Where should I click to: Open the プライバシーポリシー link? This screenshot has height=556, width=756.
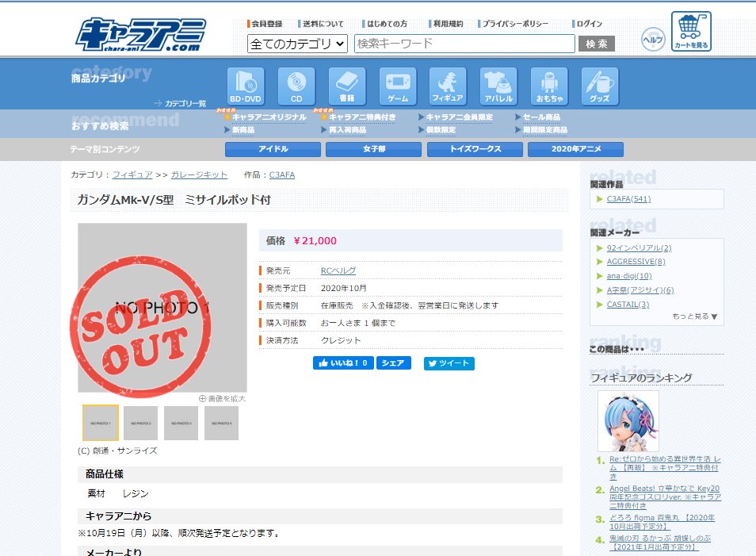pos(515,24)
